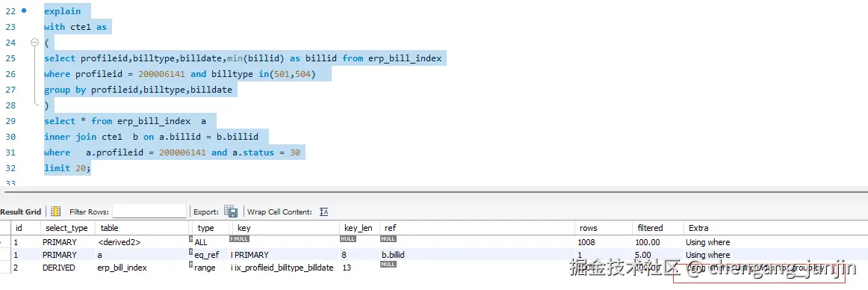Image resolution: width=868 pixels, height=290 pixels.
Task: Click the Export recordset icon
Action: pos(231,212)
